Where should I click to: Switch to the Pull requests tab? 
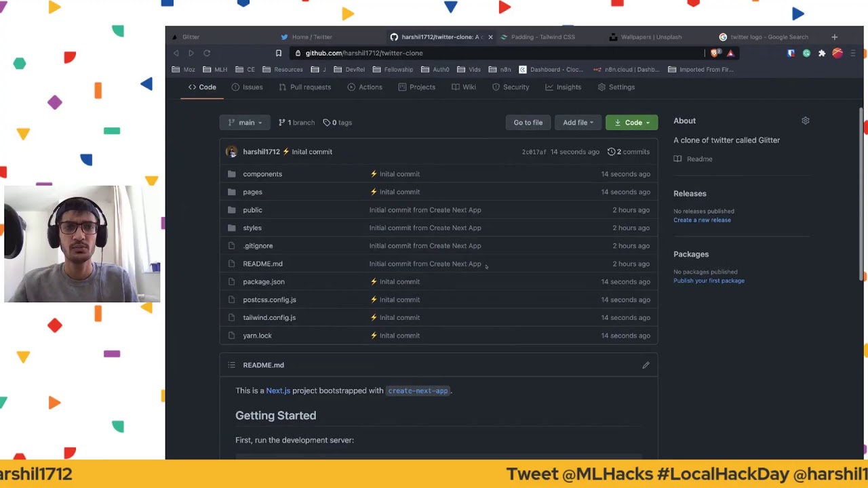pos(305,87)
